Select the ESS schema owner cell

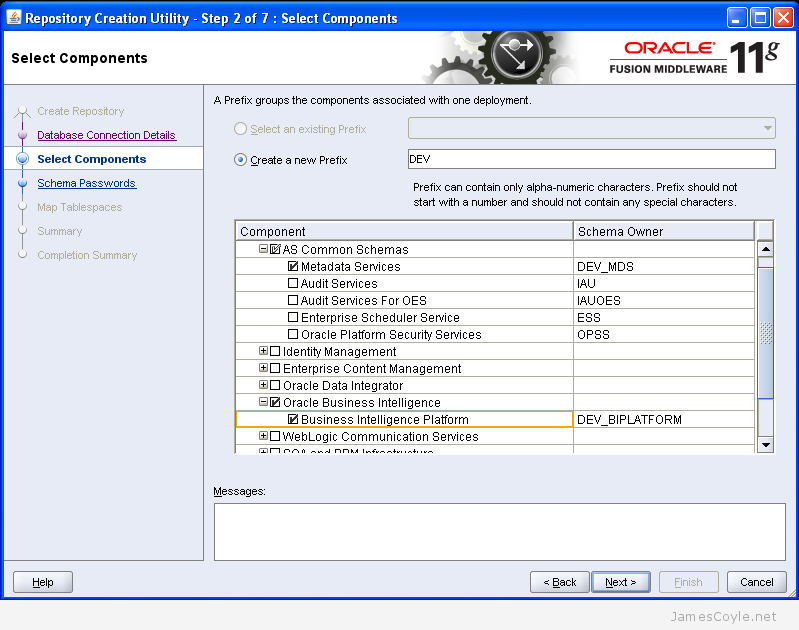click(x=664, y=317)
